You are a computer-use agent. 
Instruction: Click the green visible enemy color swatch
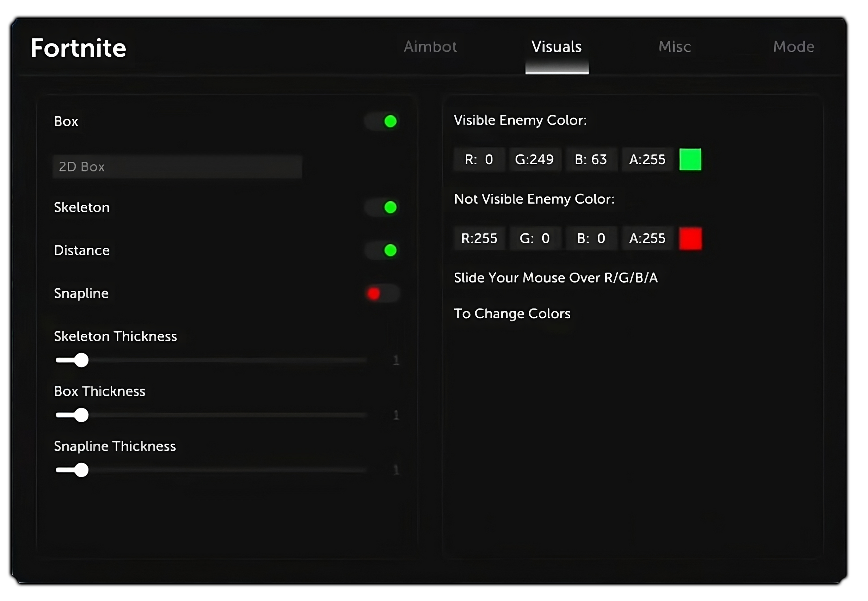click(690, 159)
